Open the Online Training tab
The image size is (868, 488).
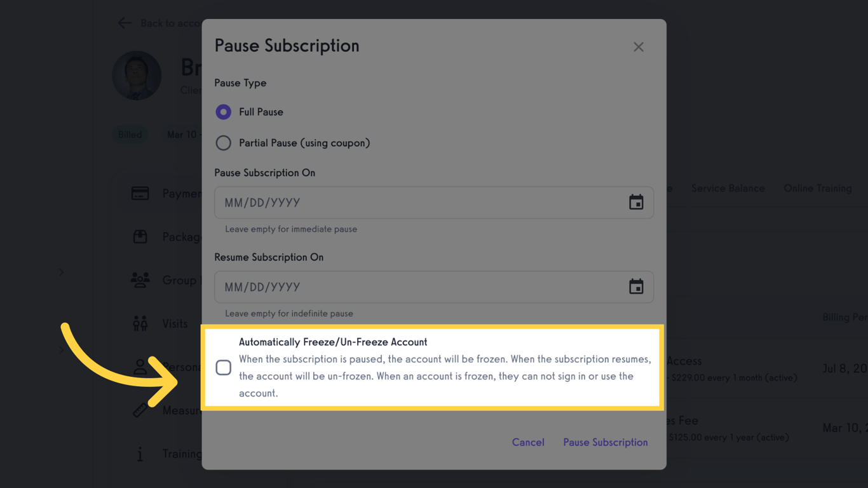coord(817,189)
